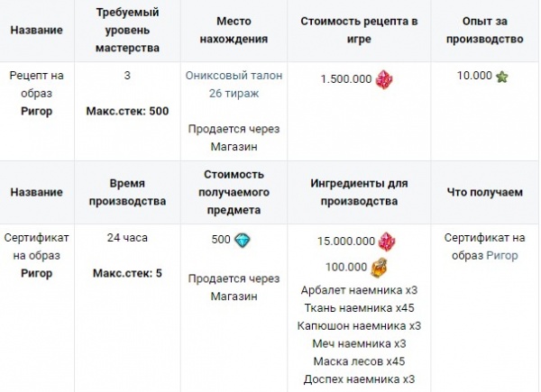Click the Стоимость рецепта в игре header
Screen dimensions: 541x392
[359, 30]
